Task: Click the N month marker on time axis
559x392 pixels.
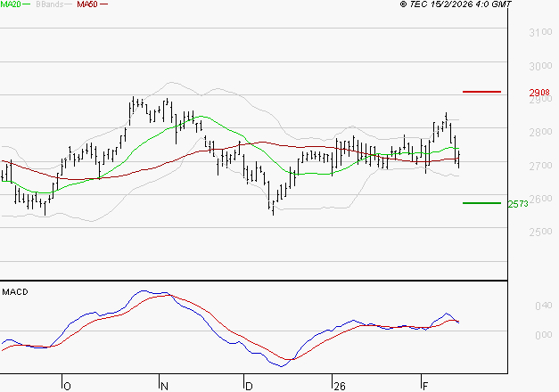Action: pyautogui.click(x=164, y=386)
